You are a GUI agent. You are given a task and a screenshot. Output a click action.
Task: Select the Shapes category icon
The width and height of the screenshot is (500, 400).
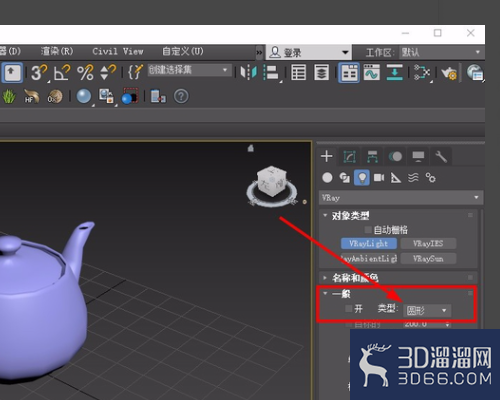click(x=344, y=178)
